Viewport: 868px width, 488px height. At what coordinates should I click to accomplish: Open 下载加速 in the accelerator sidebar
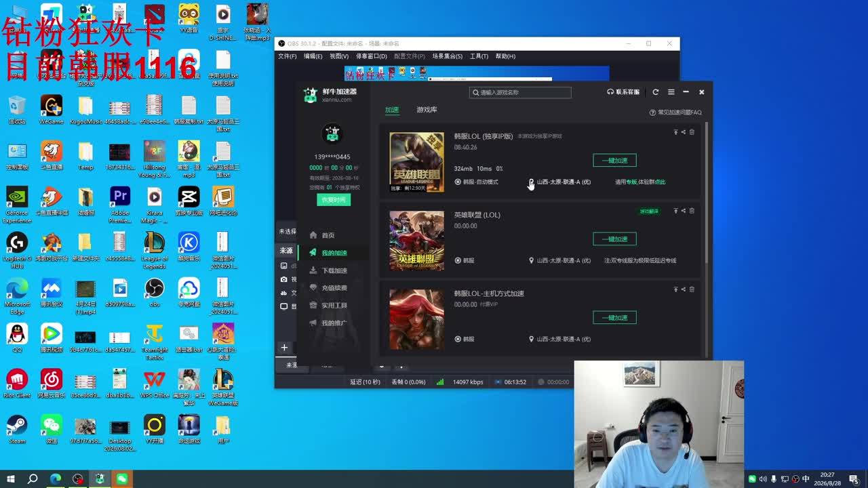[x=329, y=270]
